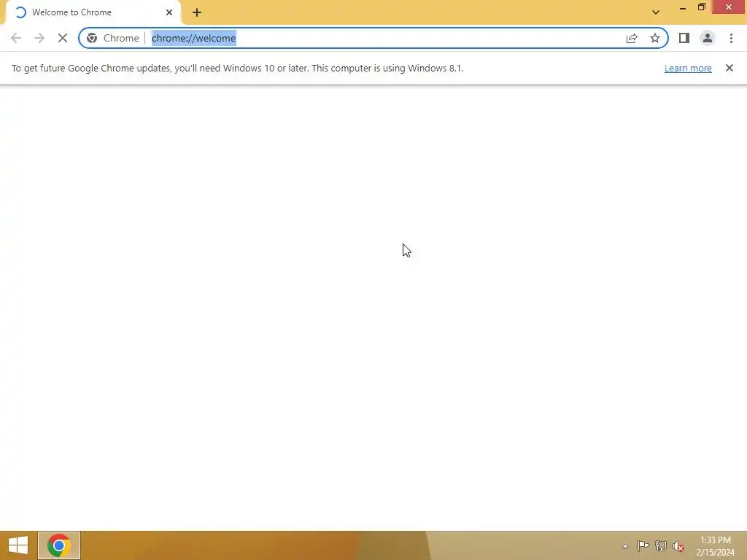Open a new tab with plus button
The width and height of the screenshot is (747, 560).
(197, 12)
